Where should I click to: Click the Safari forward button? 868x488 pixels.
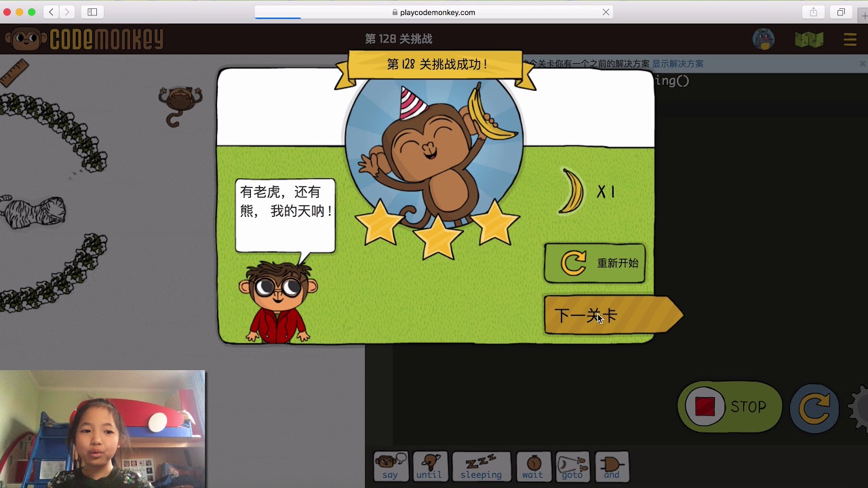tap(67, 12)
